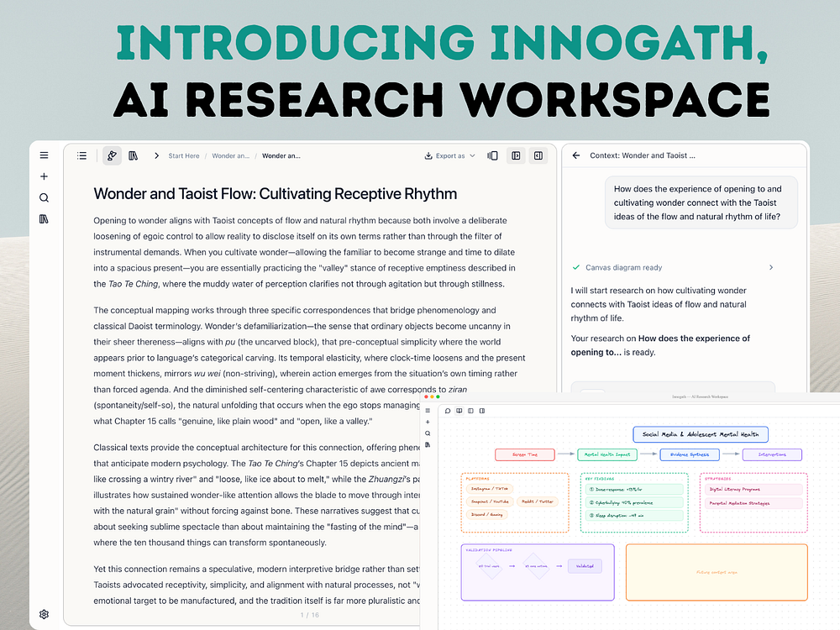Image resolution: width=840 pixels, height=630 pixels.
Task: Click the 1 / 16 page indicator
Action: (x=310, y=615)
